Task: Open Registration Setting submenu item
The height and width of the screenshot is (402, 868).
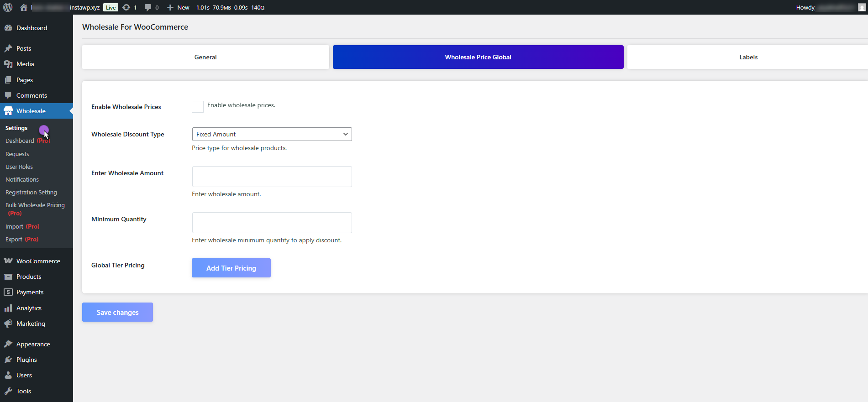Action: pos(31,193)
